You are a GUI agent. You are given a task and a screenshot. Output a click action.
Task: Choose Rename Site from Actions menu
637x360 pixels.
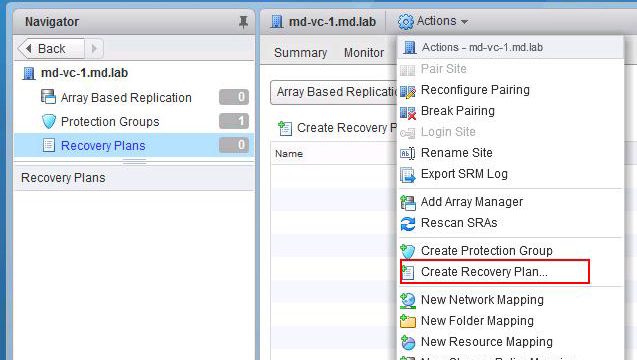(x=457, y=153)
